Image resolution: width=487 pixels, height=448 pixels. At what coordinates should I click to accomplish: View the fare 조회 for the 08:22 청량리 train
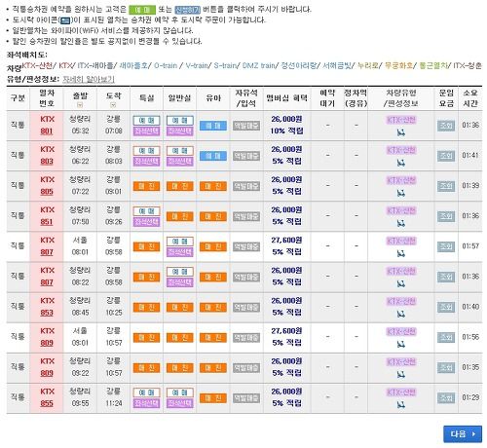(x=446, y=277)
